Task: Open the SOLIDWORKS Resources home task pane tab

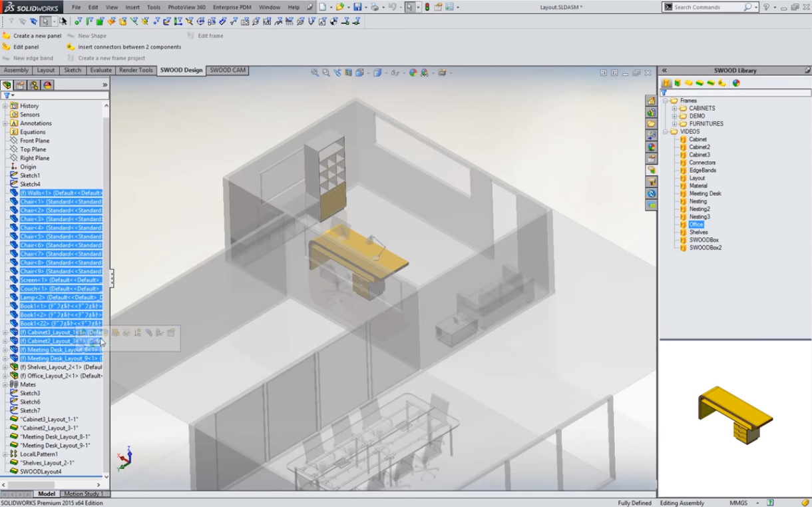Action: [652, 101]
